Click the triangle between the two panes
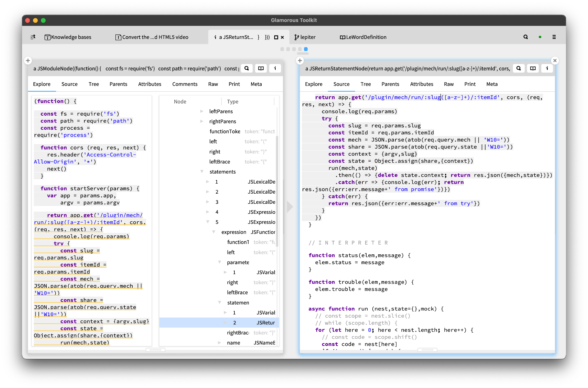This screenshot has height=388, width=588. tap(290, 207)
